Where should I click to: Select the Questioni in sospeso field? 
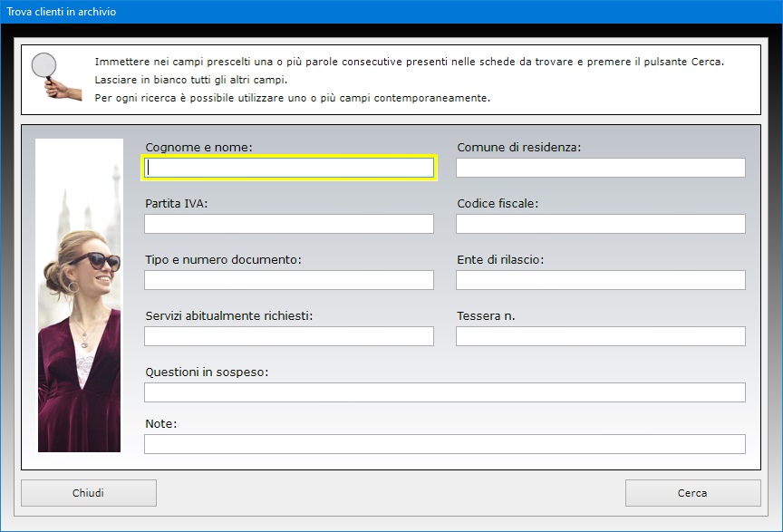click(x=445, y=392)
